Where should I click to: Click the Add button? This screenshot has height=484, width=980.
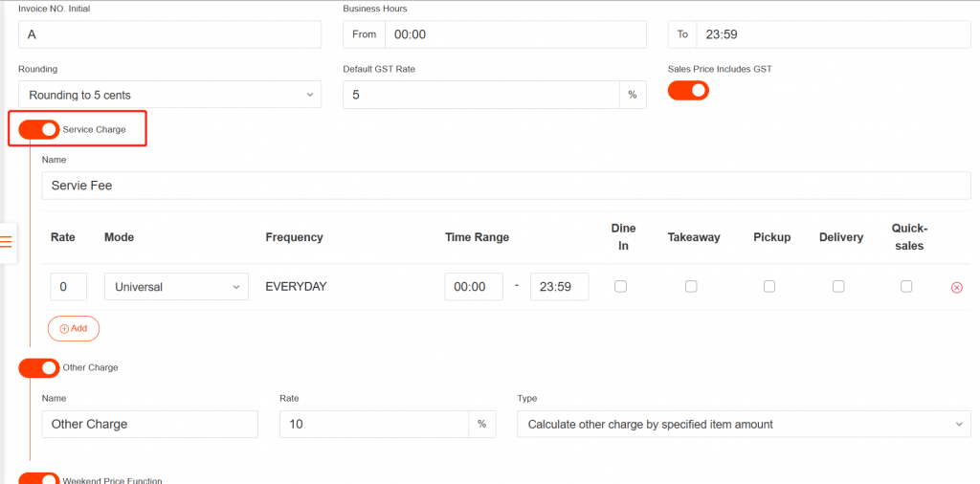pos(74,328)
